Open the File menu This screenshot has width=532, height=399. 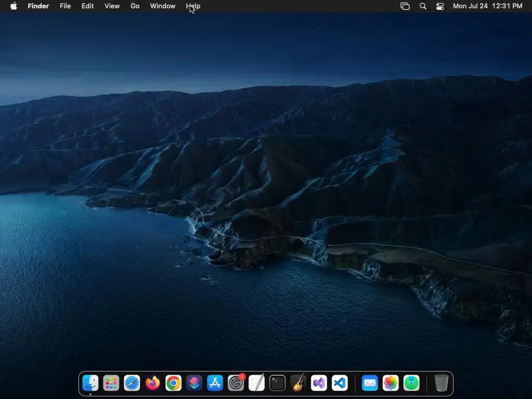point(65,6)
